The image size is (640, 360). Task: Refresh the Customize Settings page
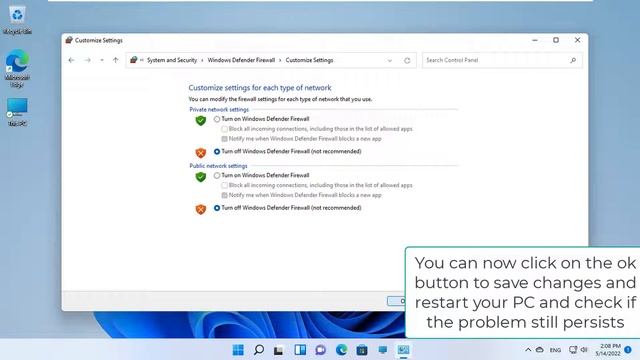click(407, 60)
